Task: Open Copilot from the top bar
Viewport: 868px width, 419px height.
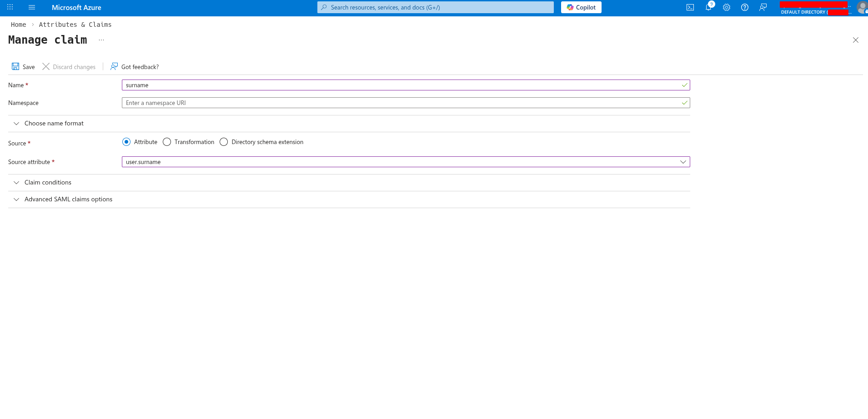Action: [x=581, y=7]
